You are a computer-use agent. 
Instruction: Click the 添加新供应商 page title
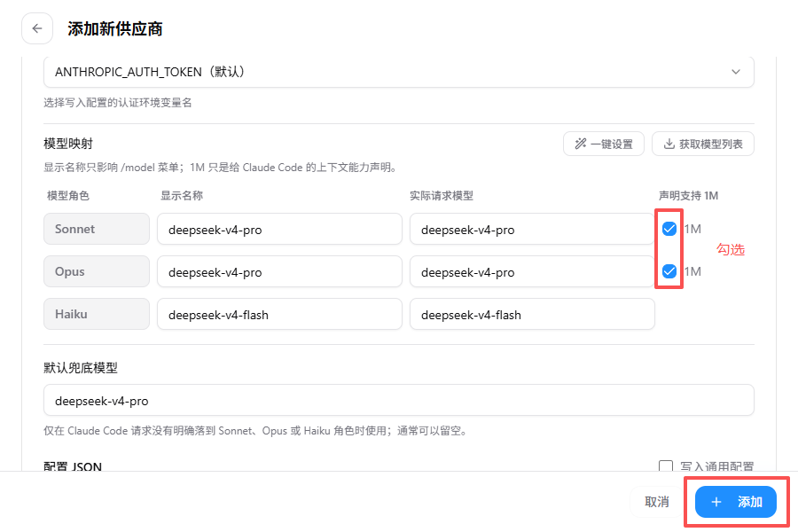[x=115, y=29]
